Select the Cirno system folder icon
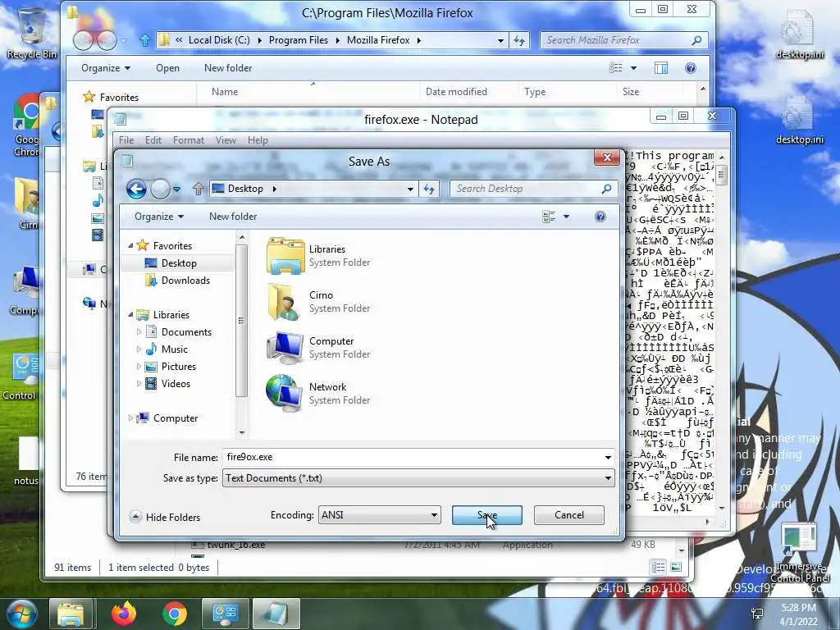Image resolution: width=840 pixels, height=630 pixels. pos(284,302)
